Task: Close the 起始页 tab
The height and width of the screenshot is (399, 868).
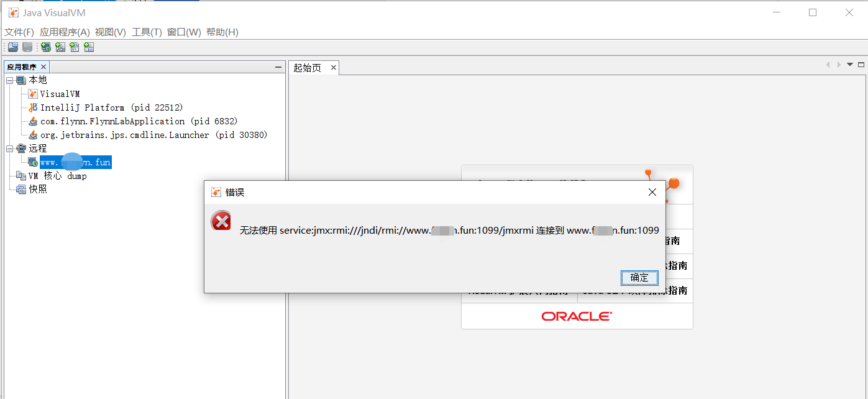Action: 333,68
